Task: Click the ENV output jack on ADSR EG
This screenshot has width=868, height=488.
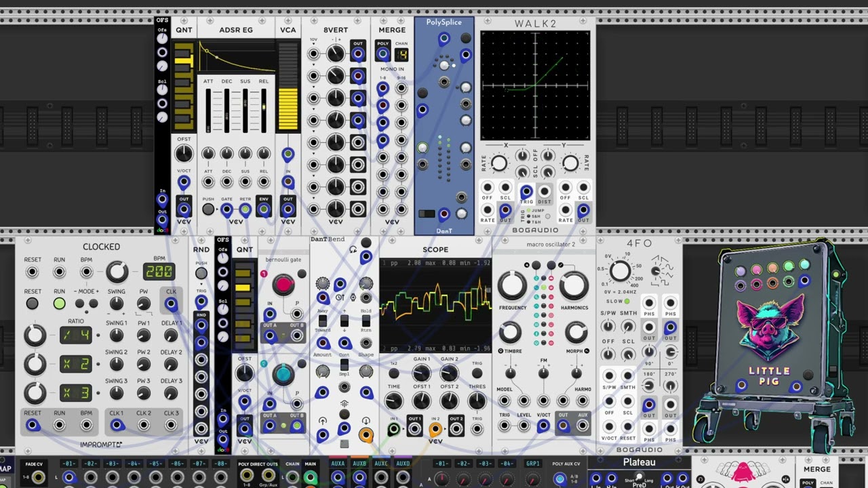Action: 264,209
